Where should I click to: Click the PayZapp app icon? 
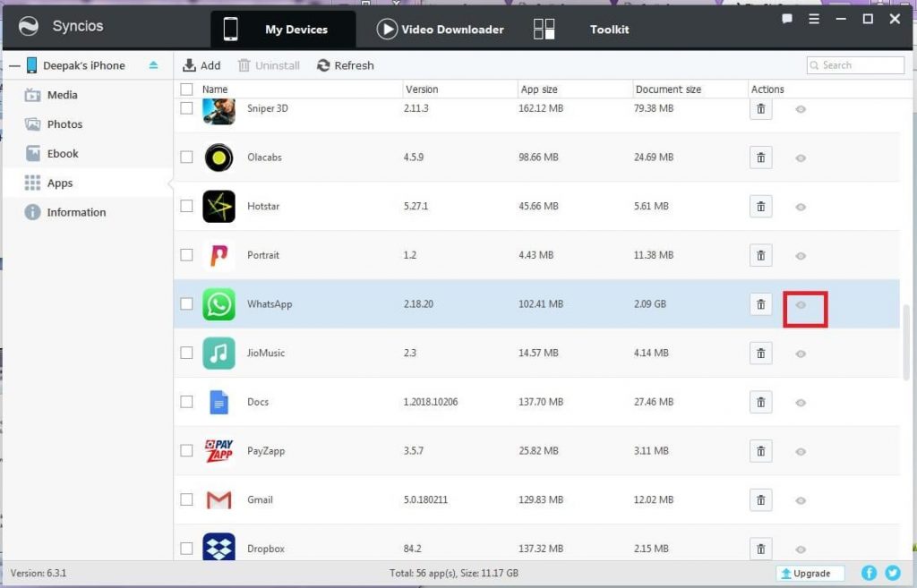(x=219, y=451)
